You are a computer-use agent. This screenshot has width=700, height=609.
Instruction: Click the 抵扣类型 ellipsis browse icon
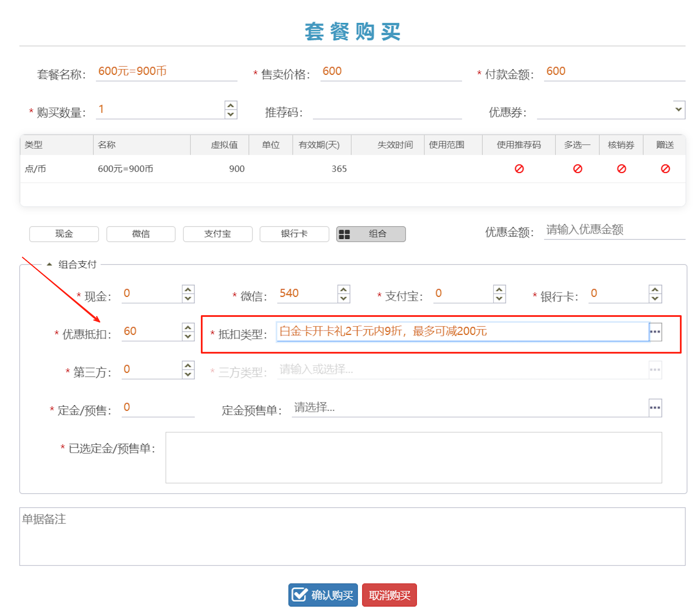coord(655,332)
